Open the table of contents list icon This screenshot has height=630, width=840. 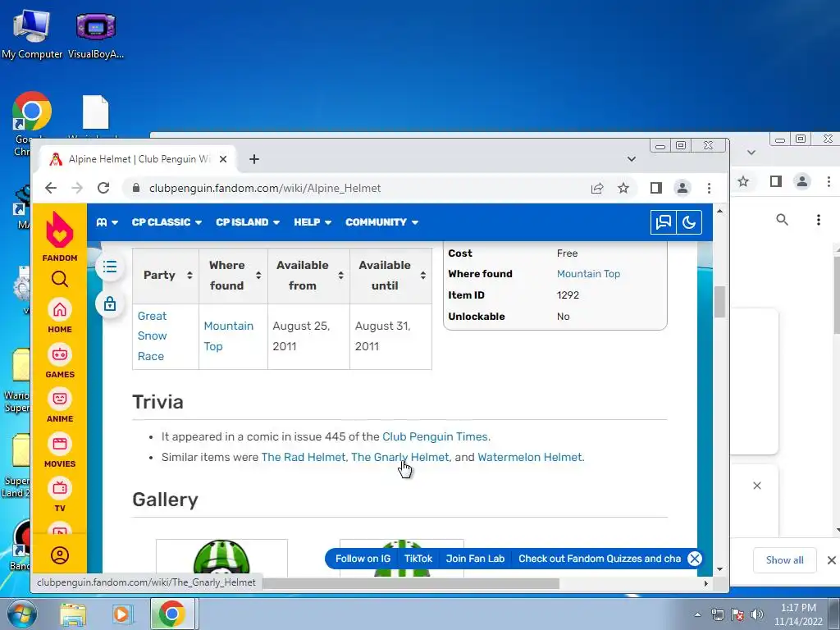tap(110, 267)
